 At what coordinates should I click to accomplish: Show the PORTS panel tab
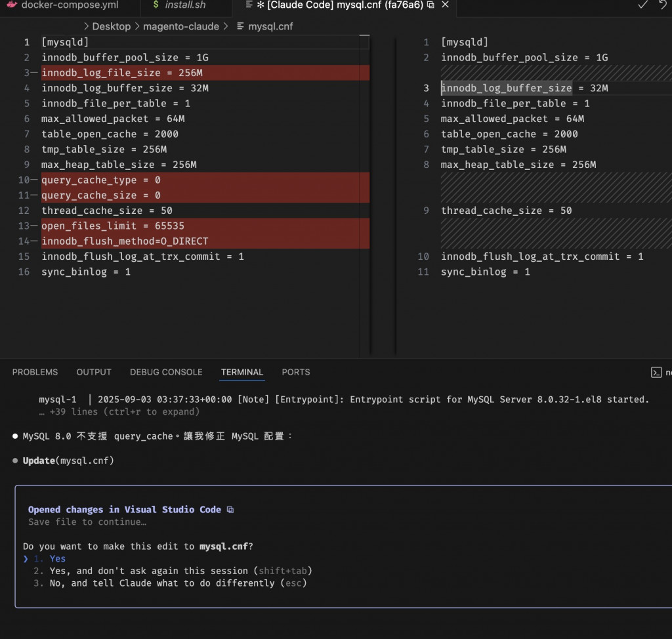point(295,372)
